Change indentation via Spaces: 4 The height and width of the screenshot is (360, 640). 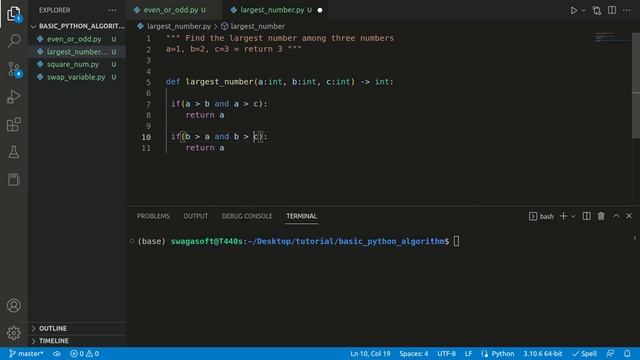(413, 353)
